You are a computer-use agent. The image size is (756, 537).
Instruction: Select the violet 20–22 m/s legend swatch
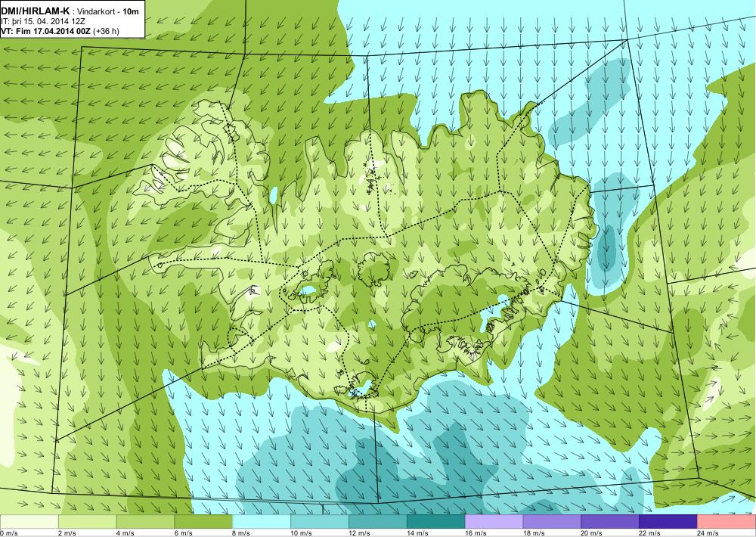click(610, 522)
